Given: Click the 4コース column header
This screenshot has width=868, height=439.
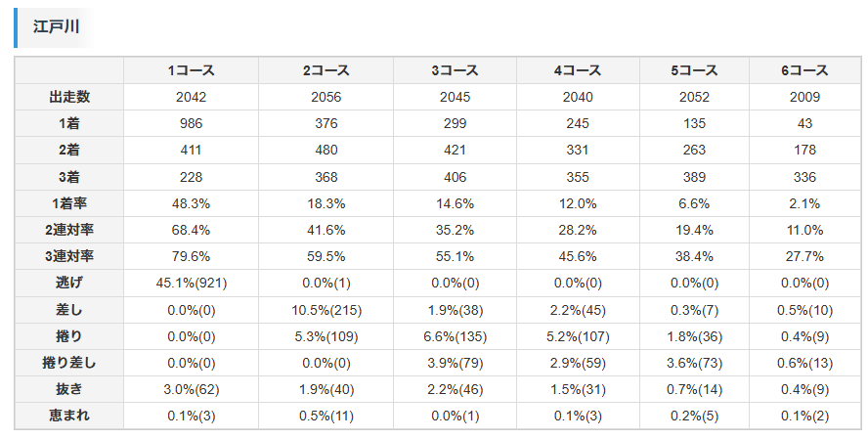Looking at the screenshot, I should coord(578,70).
